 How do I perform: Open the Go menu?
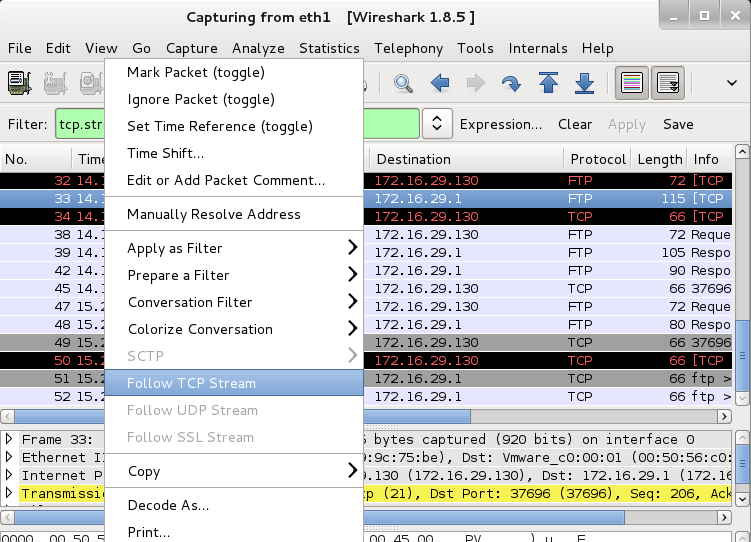tap(141, 48)
